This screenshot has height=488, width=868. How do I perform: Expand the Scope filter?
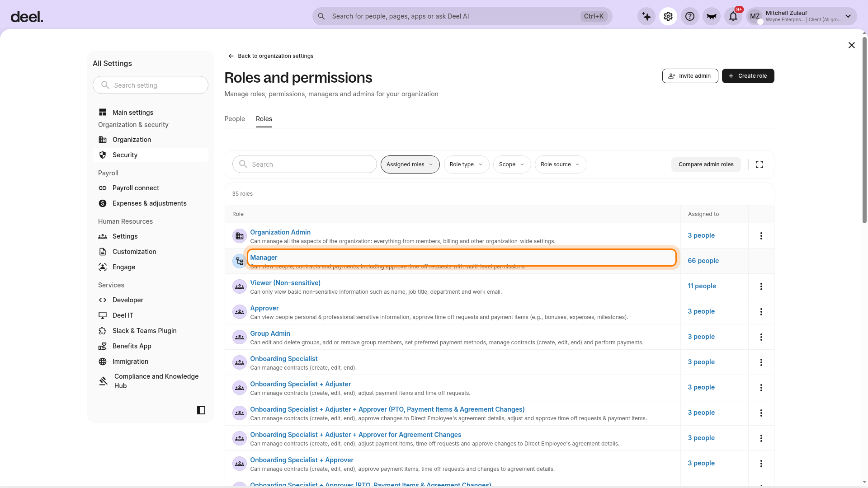pyautogui.click(x=512, y=164)
